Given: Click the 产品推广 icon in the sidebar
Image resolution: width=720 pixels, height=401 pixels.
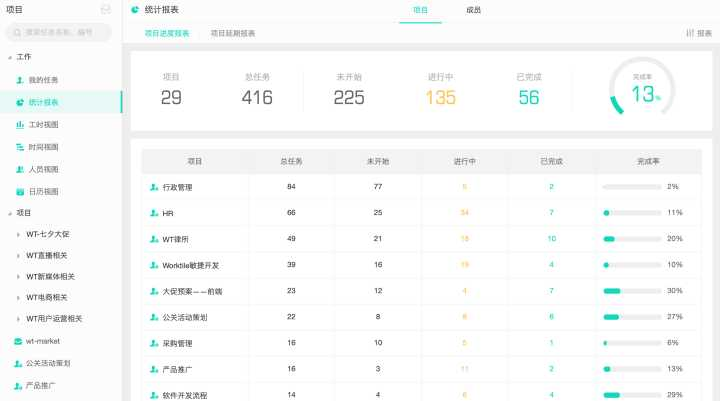Looking at the screenshot, I should tap(18, 386).
